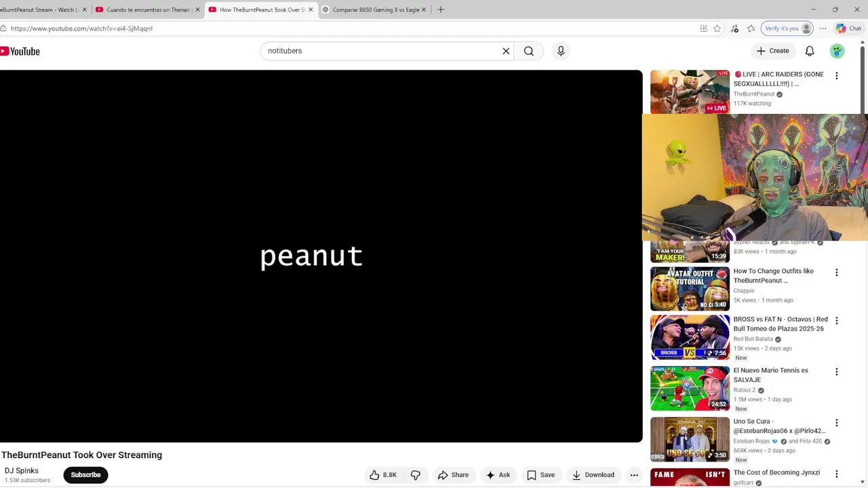Clear the search box text
Screen dimensions: 868x488
click(x=506, y=51)
